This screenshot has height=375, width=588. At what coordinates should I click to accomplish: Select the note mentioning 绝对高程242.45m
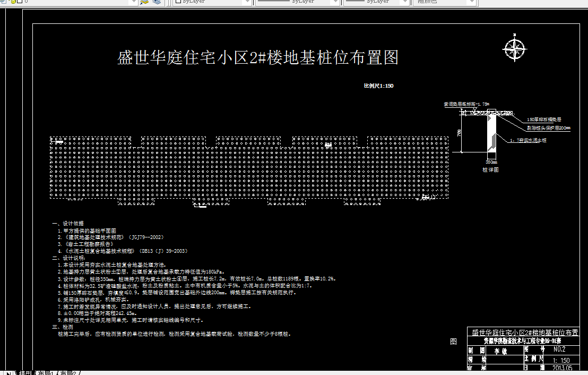[98, 313]
